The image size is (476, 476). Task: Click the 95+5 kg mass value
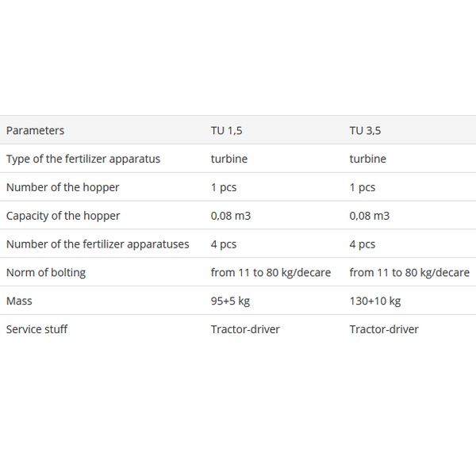coord(230,301)
